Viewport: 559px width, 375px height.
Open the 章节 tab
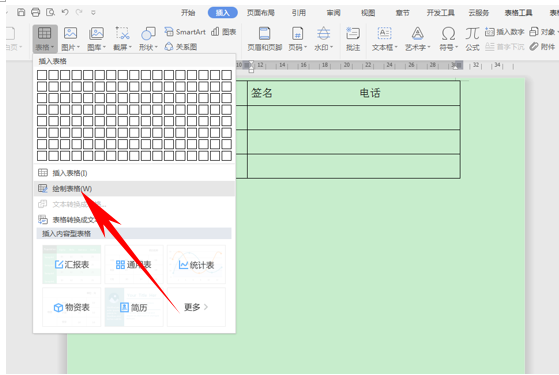(x=402, y=13)
